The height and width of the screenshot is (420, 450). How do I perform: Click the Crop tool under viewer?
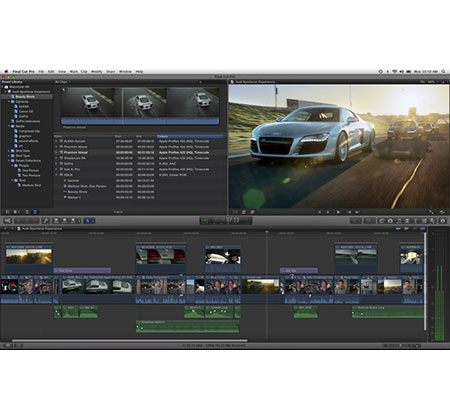pos(244,212)
